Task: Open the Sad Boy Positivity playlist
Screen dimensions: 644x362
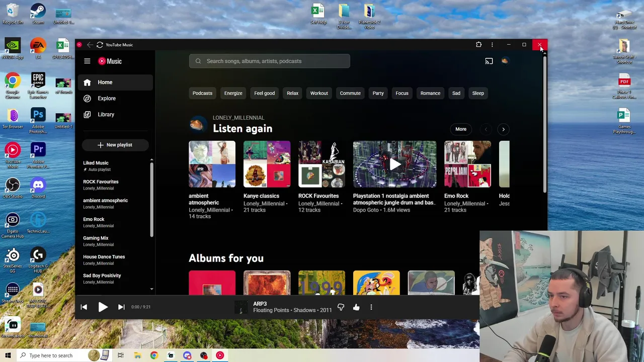Action: 115,279
